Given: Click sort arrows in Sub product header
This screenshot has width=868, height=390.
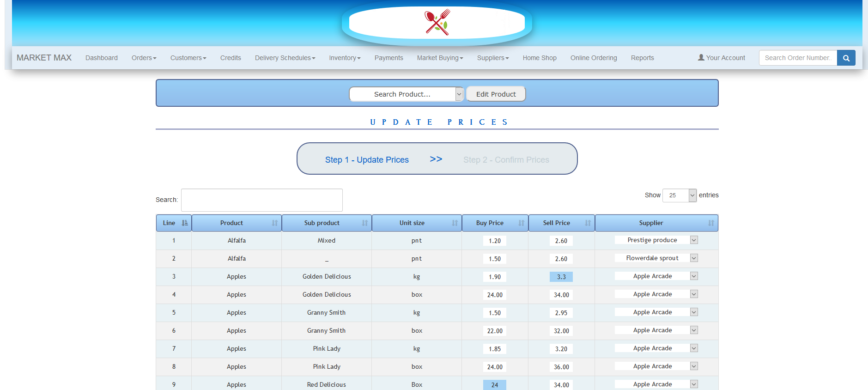Looking at the screenshot, I should pos(365,223).
